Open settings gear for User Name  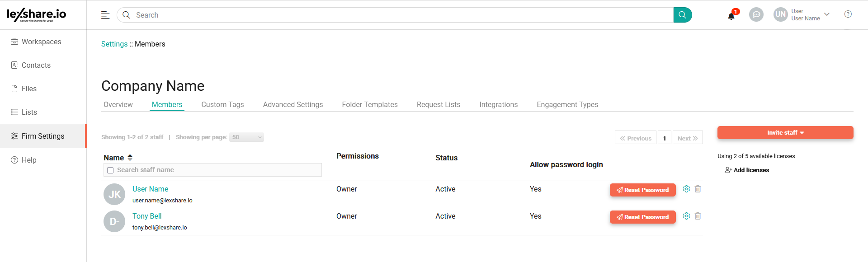point(686,189)
